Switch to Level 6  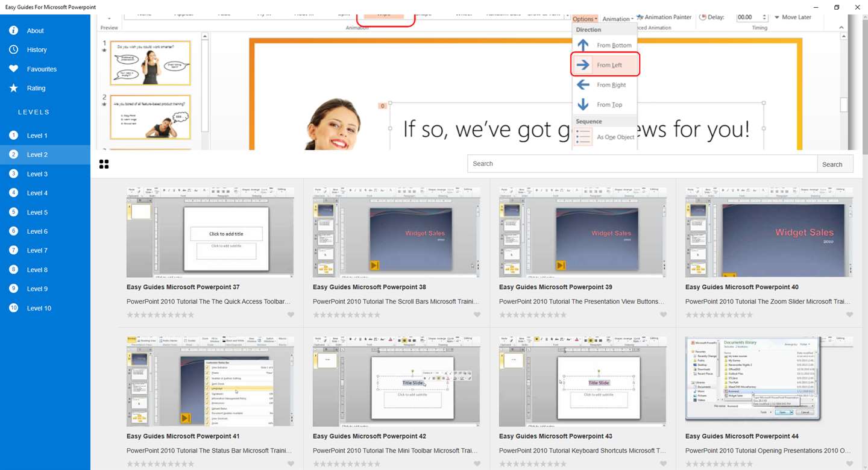point(45,231)
